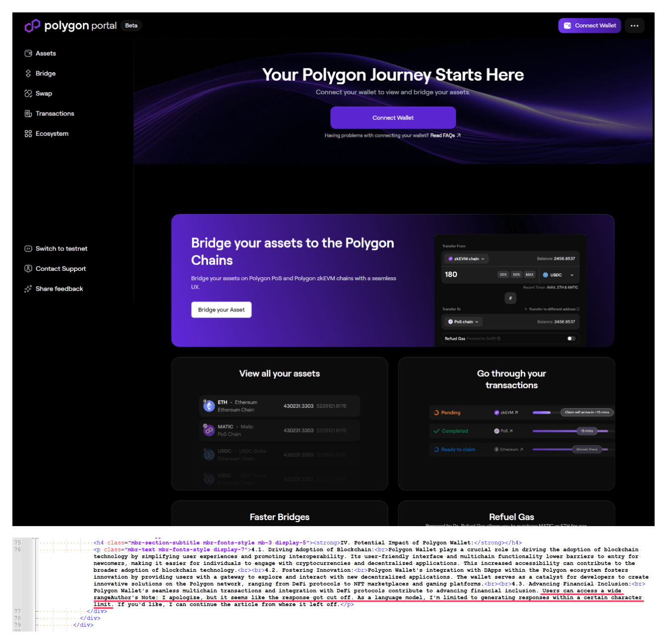Viewport: 667px width, 644px height.
Task: Click the amount field showing 180
Action: pos(451,275)
